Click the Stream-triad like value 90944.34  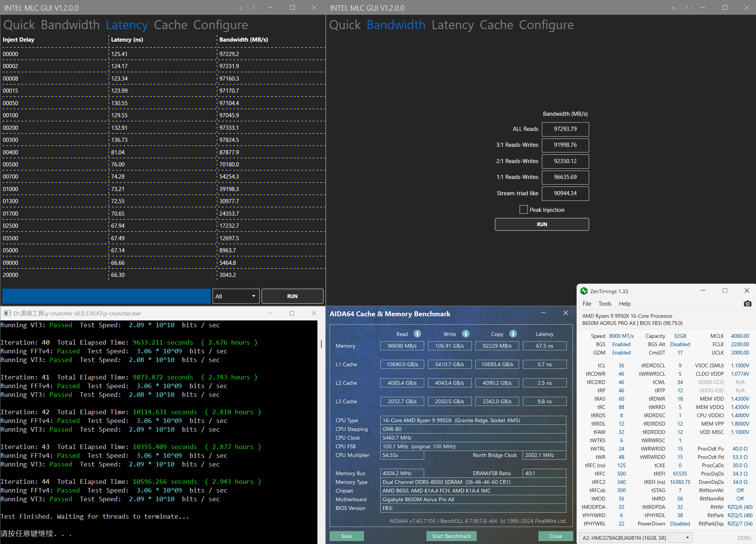pyautogui.click(x=565, y=193)
